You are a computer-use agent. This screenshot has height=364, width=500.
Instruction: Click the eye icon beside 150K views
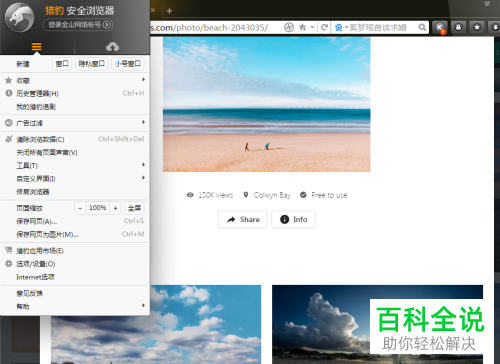coord(190,195)
